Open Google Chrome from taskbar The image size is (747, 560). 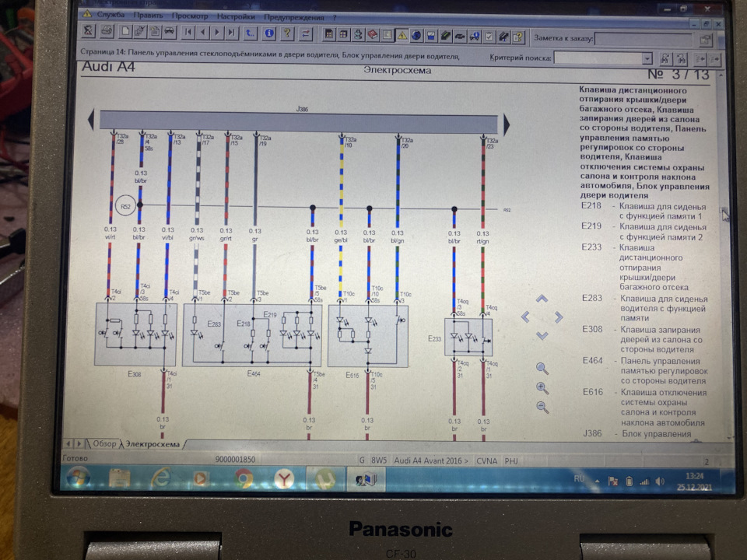(244, 478)
